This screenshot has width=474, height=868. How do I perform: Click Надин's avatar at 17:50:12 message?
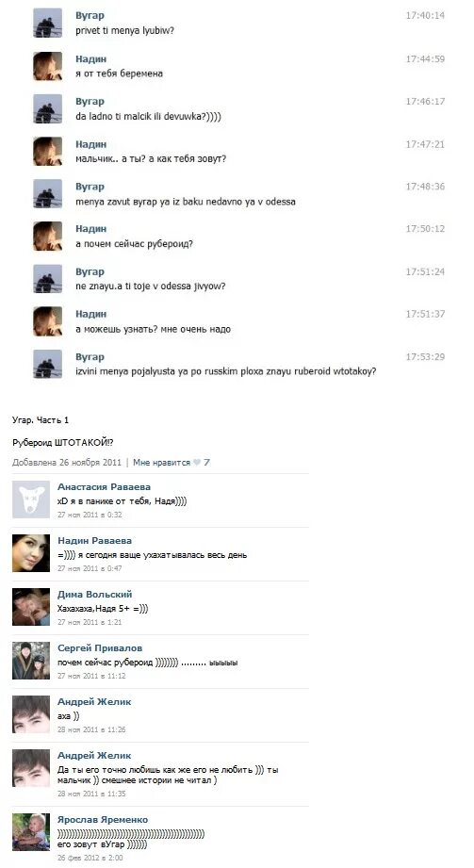tap(48, 237)
